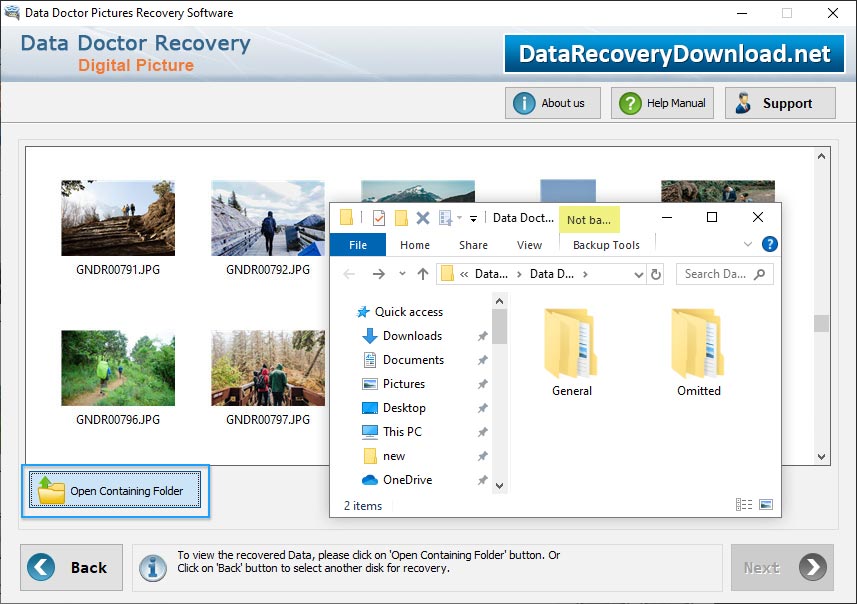Screen dimensions: 857x604
Task: Open Customize Quick Access Toolbar dropdown
Action: pos(473,219)
